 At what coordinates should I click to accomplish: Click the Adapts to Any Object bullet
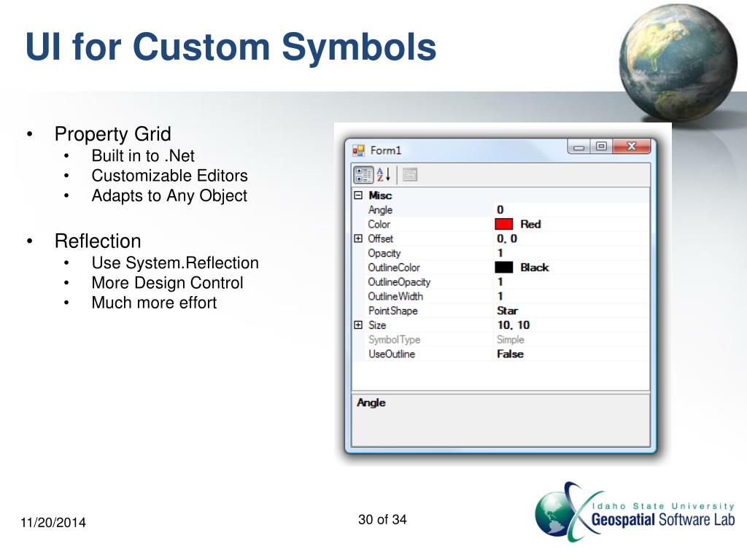[x=169, y=195]
